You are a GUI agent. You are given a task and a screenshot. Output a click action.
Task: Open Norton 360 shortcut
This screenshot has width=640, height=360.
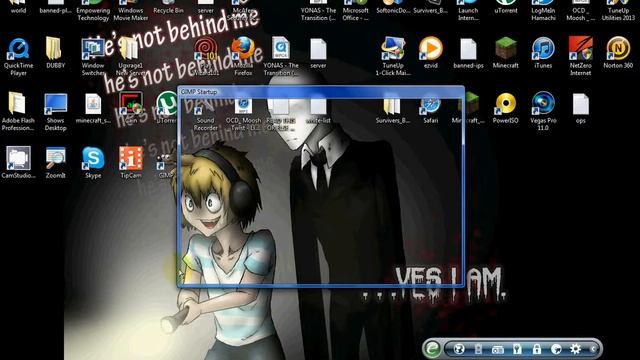pos(618,49)
